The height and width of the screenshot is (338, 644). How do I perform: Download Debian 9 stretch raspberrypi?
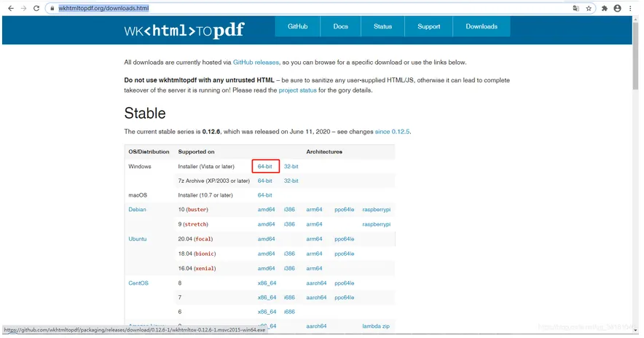[x=376, y=224]
